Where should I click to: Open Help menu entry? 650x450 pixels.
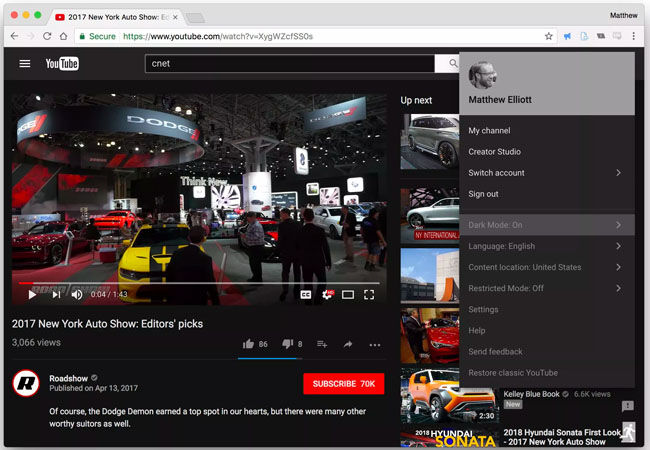click(x=547, y=331)
